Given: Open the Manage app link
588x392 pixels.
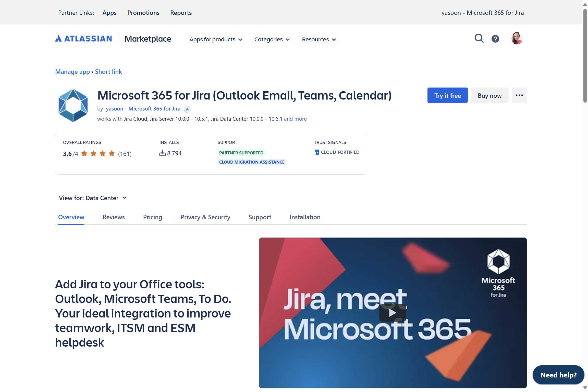Looking at the screenshot, I should [72, 72].
